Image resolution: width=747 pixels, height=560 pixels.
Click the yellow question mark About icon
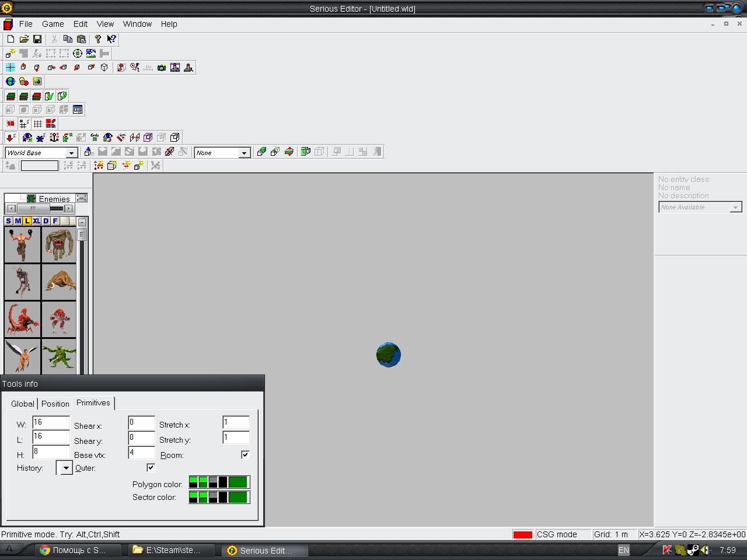pos(98,39)
